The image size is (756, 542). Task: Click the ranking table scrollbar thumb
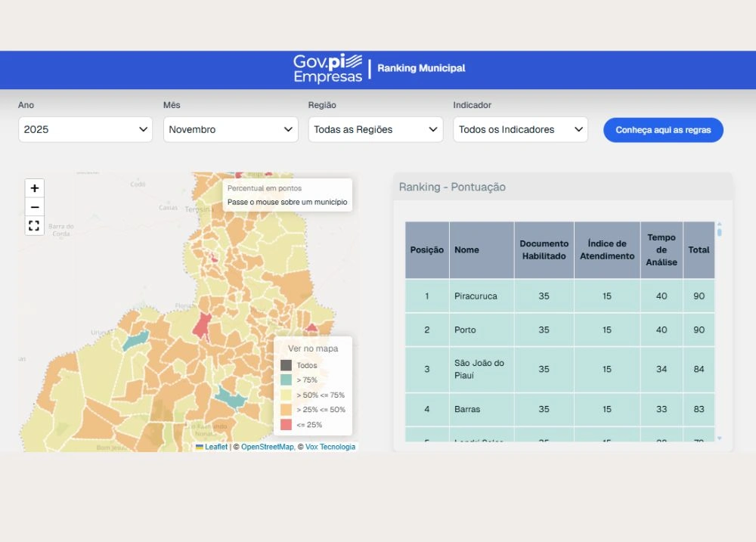tap(719, 232)
